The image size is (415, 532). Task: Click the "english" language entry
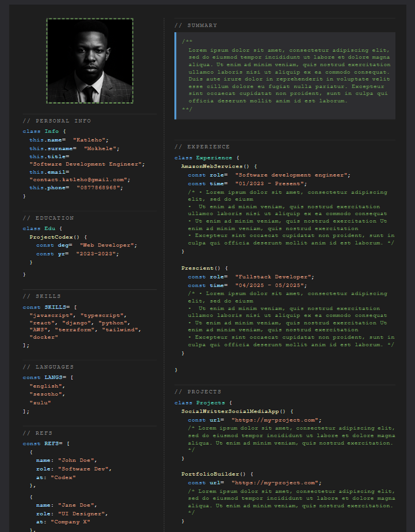(x=47, y=386)
